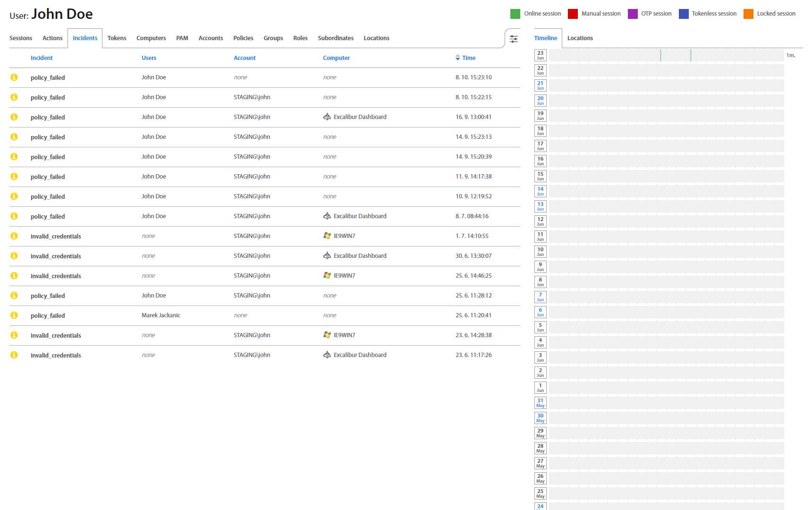Image resolution: width=812 pixels, height=510 pixels.
Task: Select the 14 Jun timeline date marker
Action: (540, 191)
